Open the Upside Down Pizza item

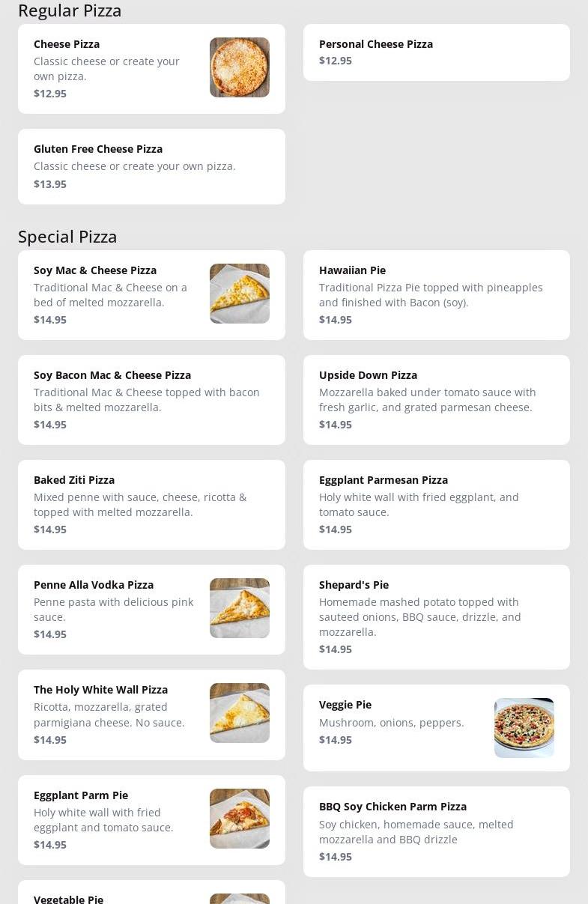tap(436, 400)
